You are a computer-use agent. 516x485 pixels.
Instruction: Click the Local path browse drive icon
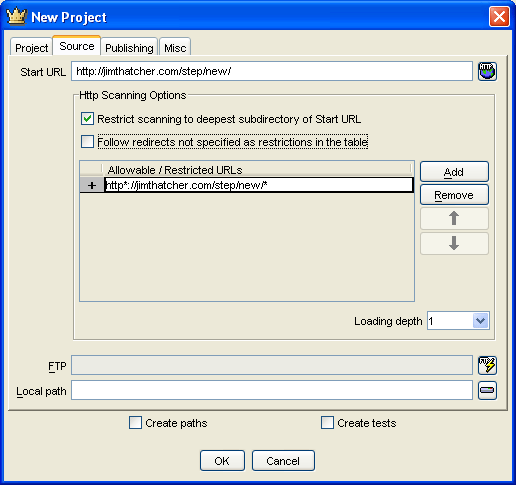tap(487, 390)
